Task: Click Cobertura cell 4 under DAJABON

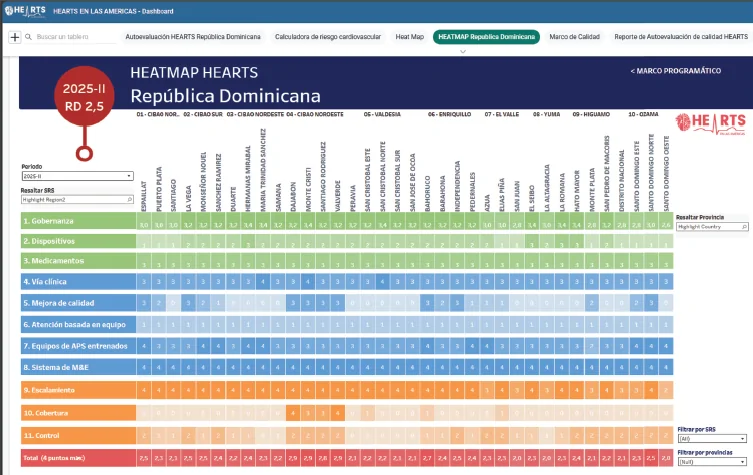Action: point(293,413)
